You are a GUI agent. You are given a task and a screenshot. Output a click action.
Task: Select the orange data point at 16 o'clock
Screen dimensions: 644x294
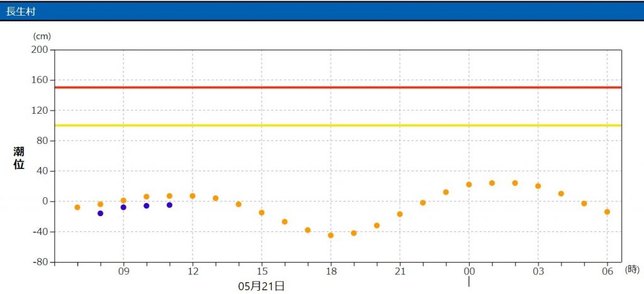(x=285, y=222)
